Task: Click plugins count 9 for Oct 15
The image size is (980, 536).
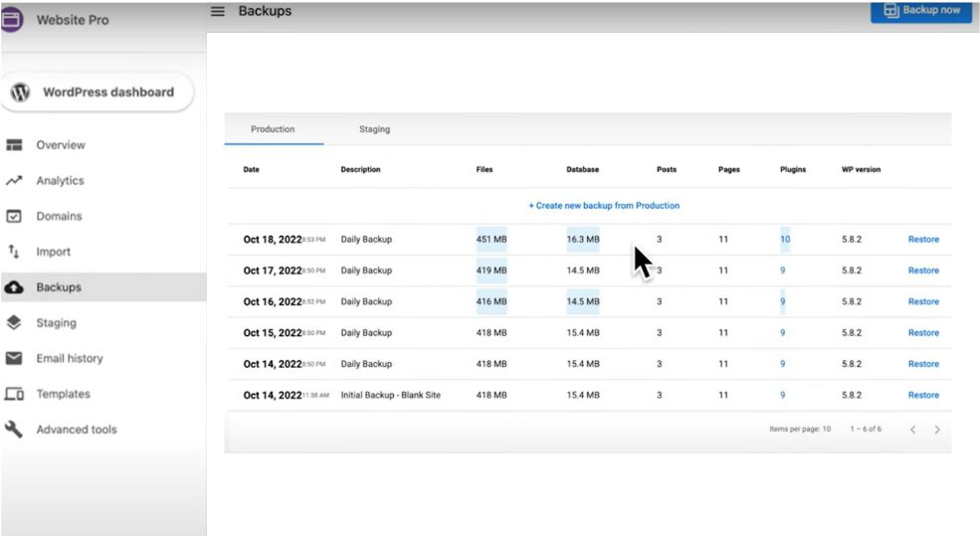Action: [x=782, y=333]
